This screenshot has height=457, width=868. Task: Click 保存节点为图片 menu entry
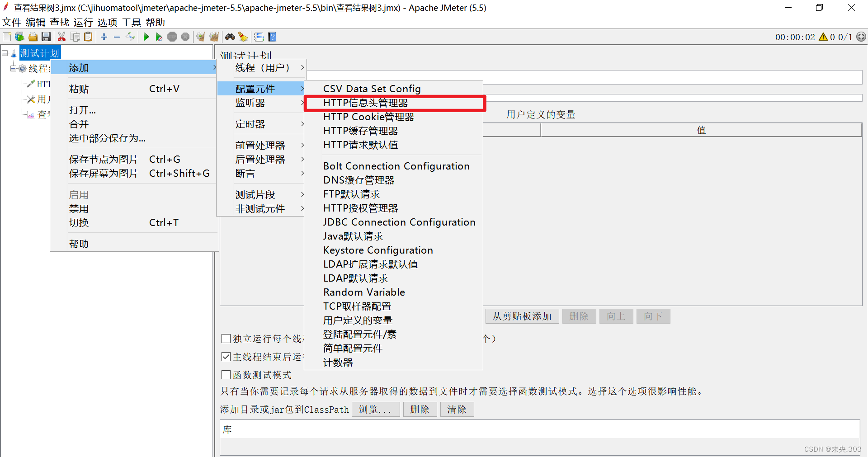point(134,160)
